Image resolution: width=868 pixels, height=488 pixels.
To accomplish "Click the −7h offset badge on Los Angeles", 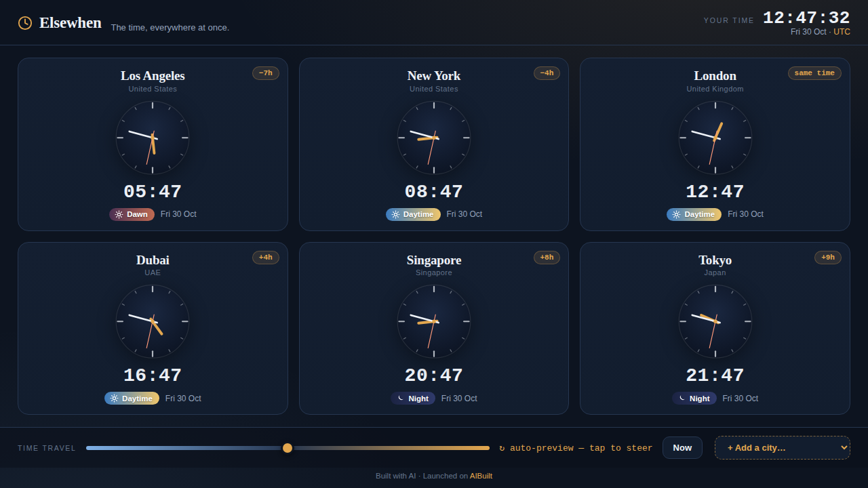I will pyautogui.click(x=266, y=73).
